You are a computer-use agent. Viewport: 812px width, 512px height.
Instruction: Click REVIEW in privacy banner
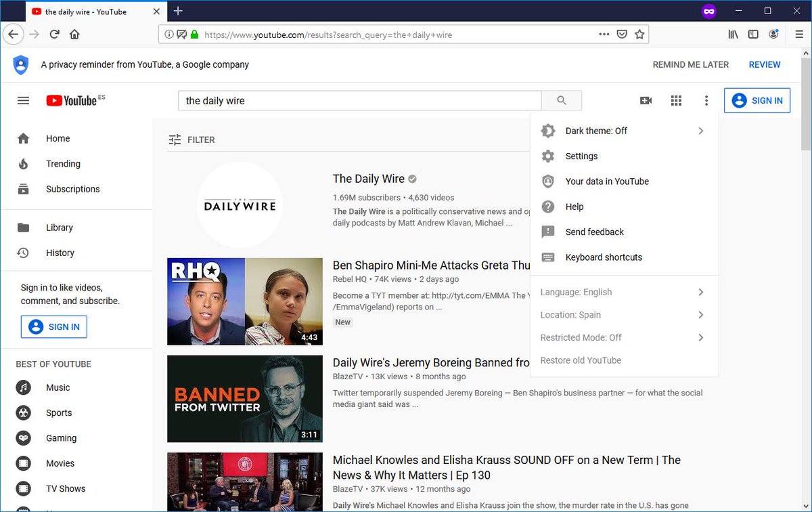765,65
